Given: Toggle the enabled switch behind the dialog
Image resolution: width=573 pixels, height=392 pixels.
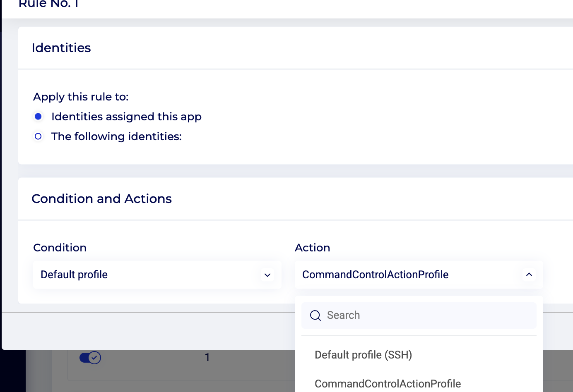Looking at the screenshot, I should click(90, 357).
